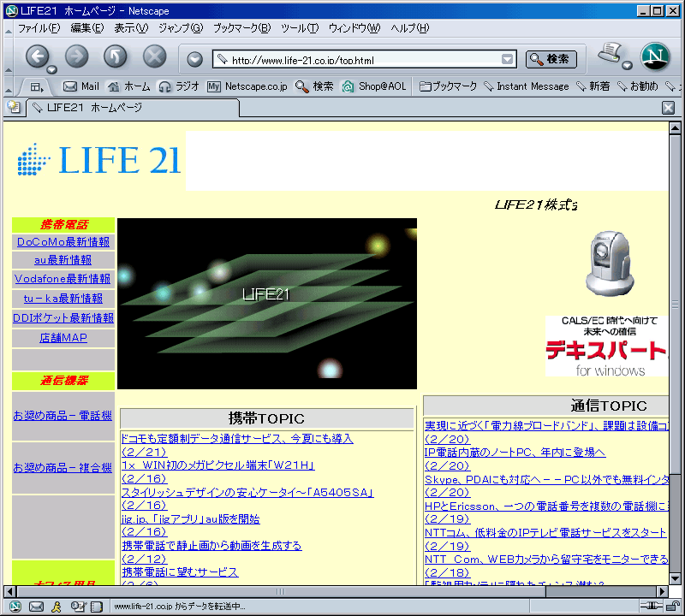Close the current tab with the X button

pyautogui.click(x=668, y=108)
